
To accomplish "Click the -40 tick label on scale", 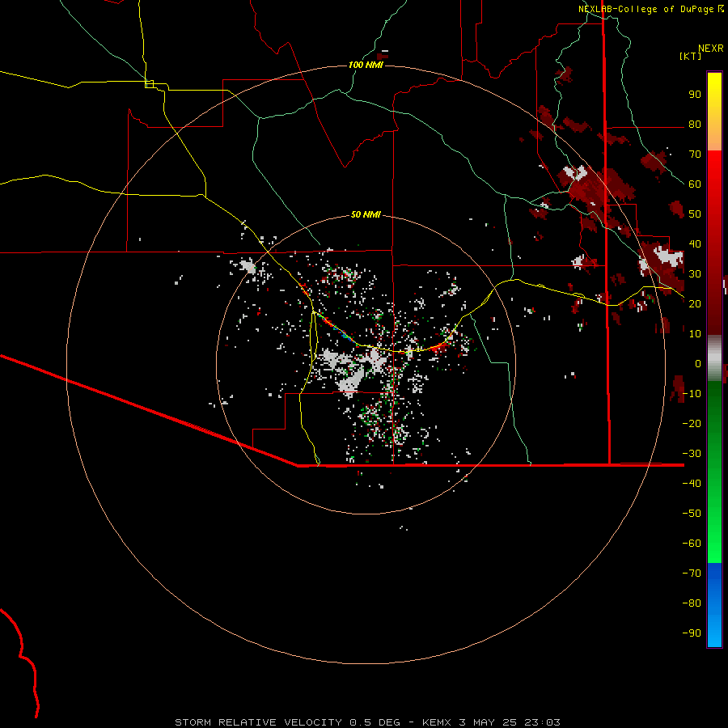I will [x=692, y=484].
